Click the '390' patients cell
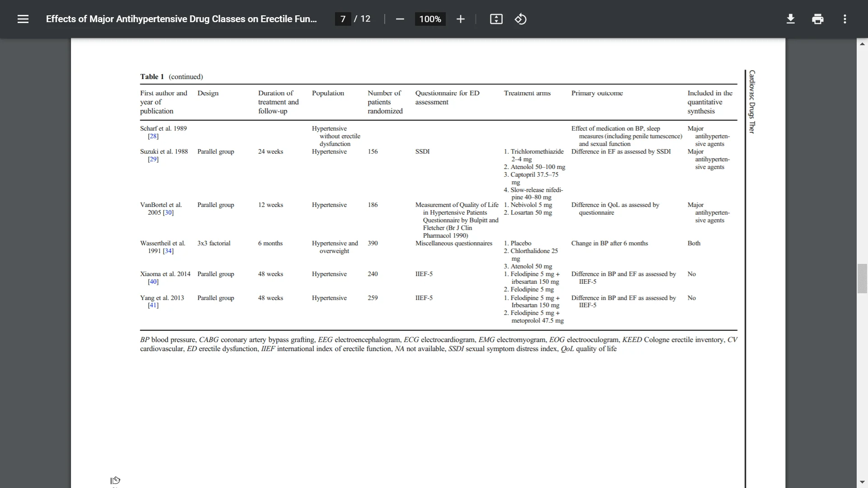Image resolution: width=868 pixels, height=488 pixels. tap(373, 243)
